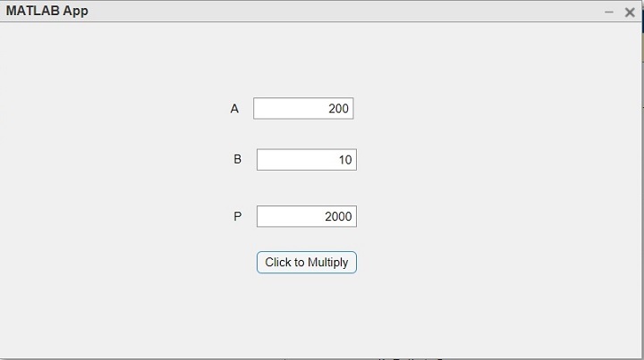Click the word Multiply on the button
Viewport: 644px width, 360px height.
click(327, 263)
